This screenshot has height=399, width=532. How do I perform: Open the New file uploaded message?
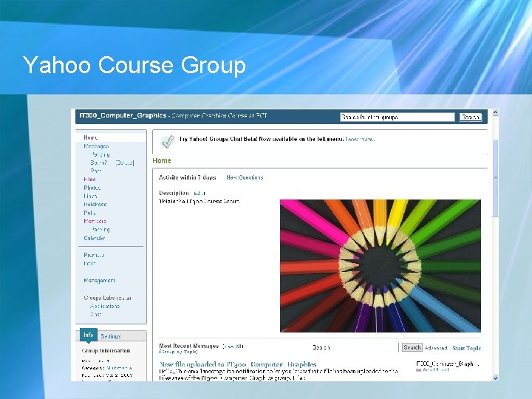tap(238, 365)
